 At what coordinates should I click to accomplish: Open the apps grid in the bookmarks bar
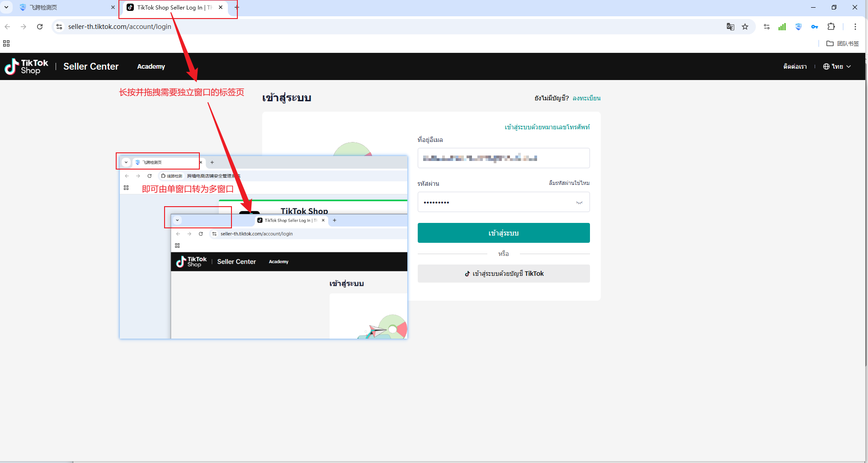pos(6,43)
